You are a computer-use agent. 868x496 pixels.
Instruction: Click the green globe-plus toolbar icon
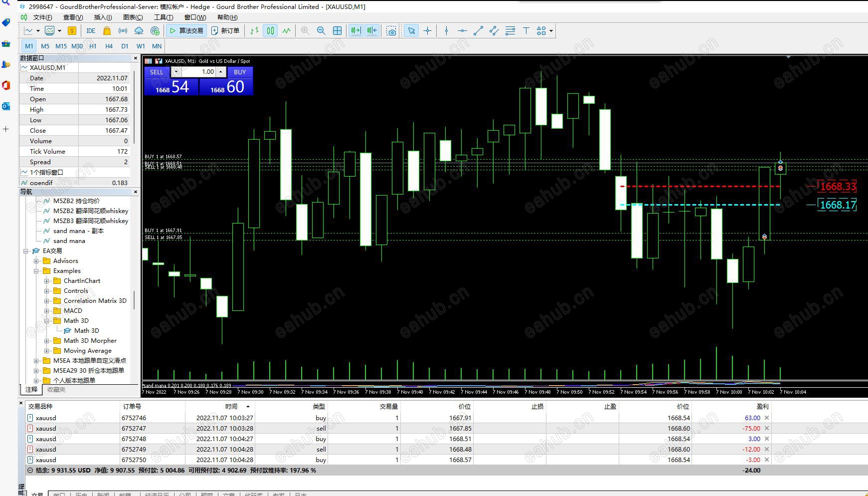[155, 31]
